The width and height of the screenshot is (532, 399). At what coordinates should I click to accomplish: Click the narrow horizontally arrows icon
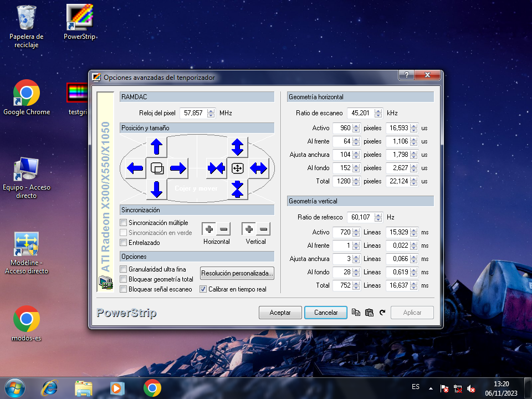tap(216, 168)
